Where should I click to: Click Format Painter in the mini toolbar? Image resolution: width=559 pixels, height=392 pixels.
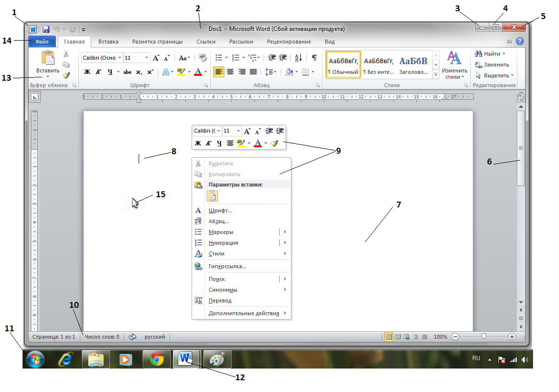(x=274, y=143)
